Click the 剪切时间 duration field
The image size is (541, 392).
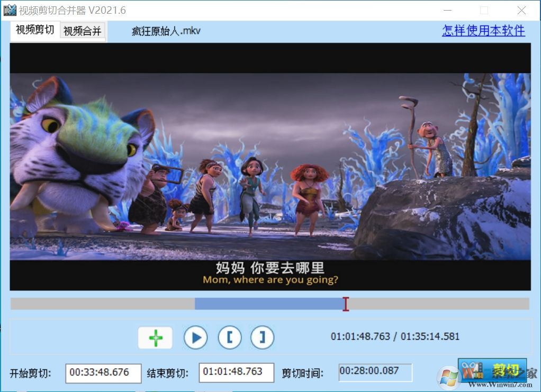[375, 372]
